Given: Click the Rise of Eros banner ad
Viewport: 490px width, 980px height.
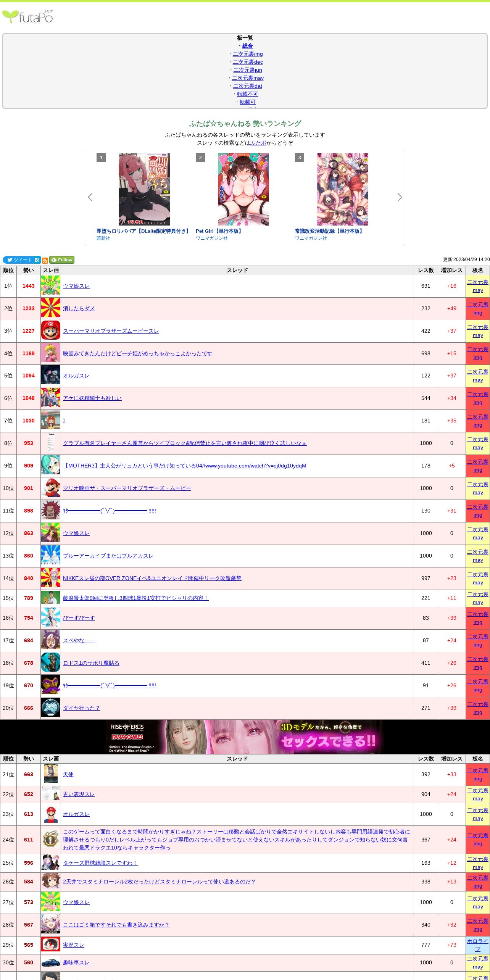Looking at the screenshot, I should coord(245,737).
